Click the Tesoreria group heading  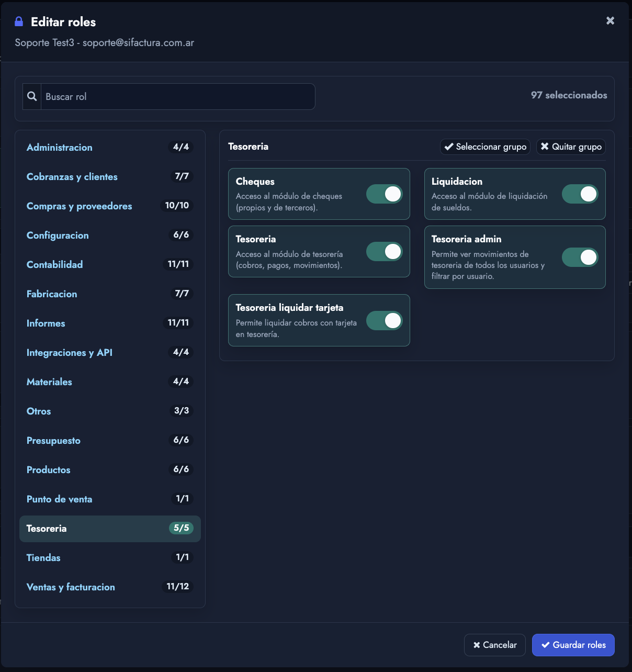coord(249,147)
